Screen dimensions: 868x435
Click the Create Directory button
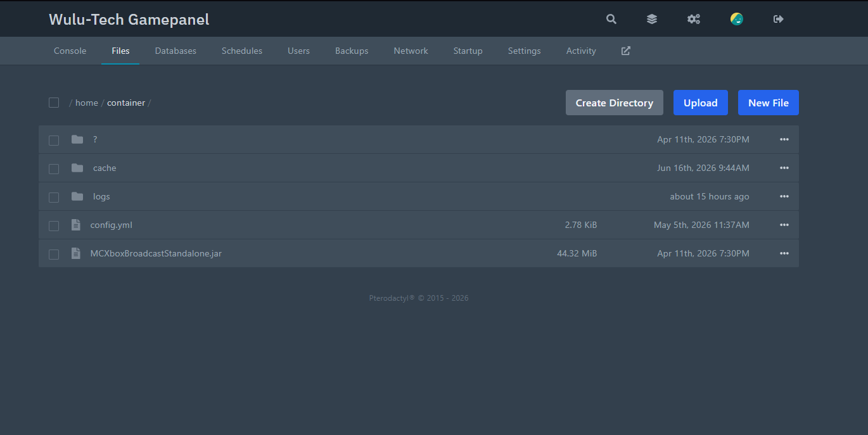[x=615, y=103]
